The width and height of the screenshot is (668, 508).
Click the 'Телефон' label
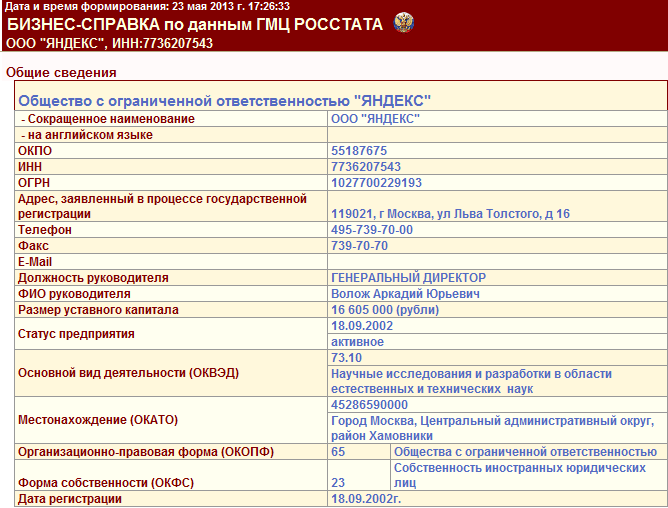[45, 230]
